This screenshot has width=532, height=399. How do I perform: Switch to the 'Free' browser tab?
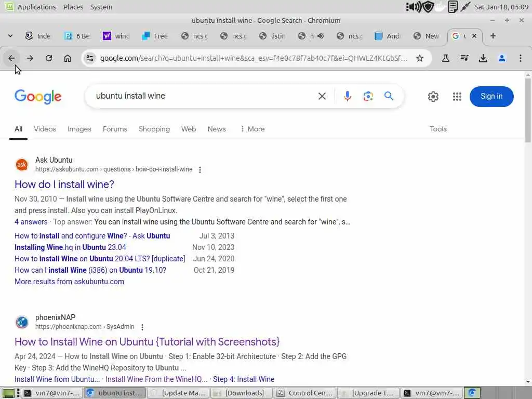pos(155,36)
